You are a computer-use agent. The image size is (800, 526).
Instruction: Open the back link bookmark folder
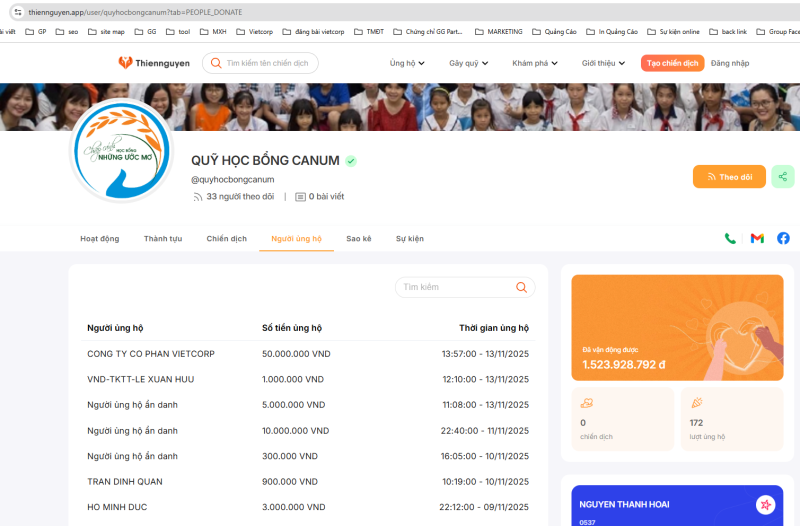point(728,32)
